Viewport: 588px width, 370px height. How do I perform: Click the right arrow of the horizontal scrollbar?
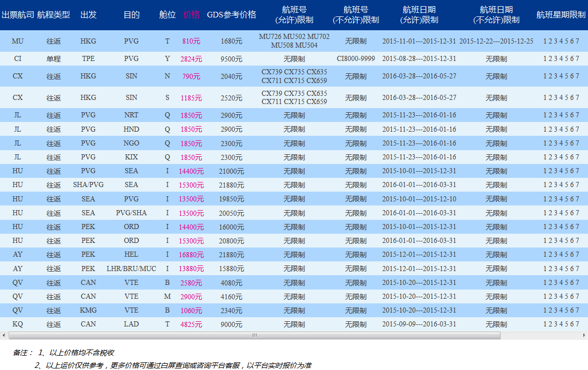(584, 335)
